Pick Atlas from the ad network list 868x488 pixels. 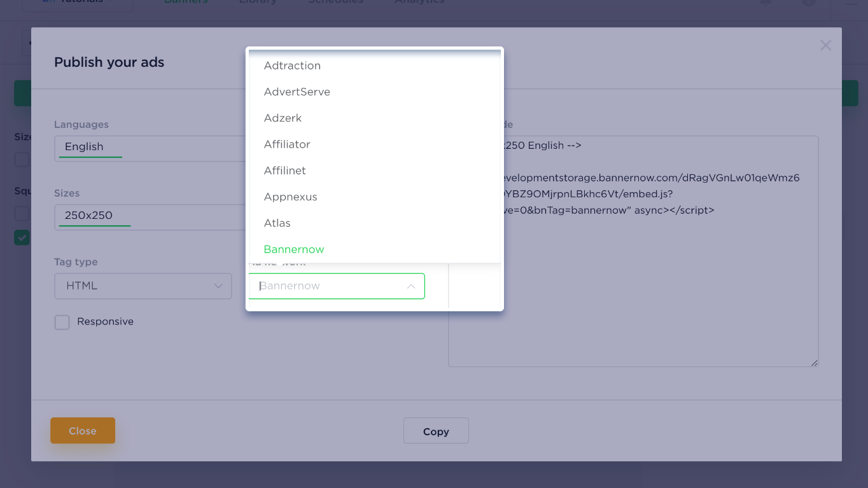coord(374,223)
